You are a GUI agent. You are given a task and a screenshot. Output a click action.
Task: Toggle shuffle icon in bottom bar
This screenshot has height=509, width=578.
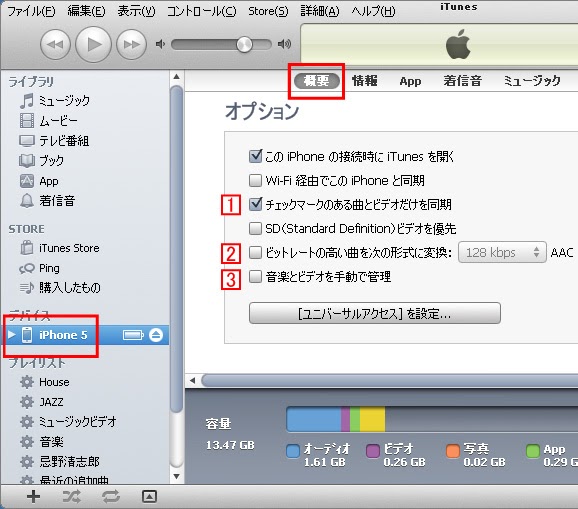72,496
